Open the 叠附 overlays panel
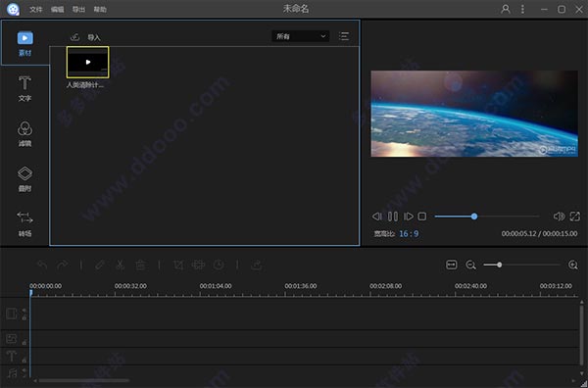The width and height of the screenshot is (588, 388). click(x=24, y=179)
